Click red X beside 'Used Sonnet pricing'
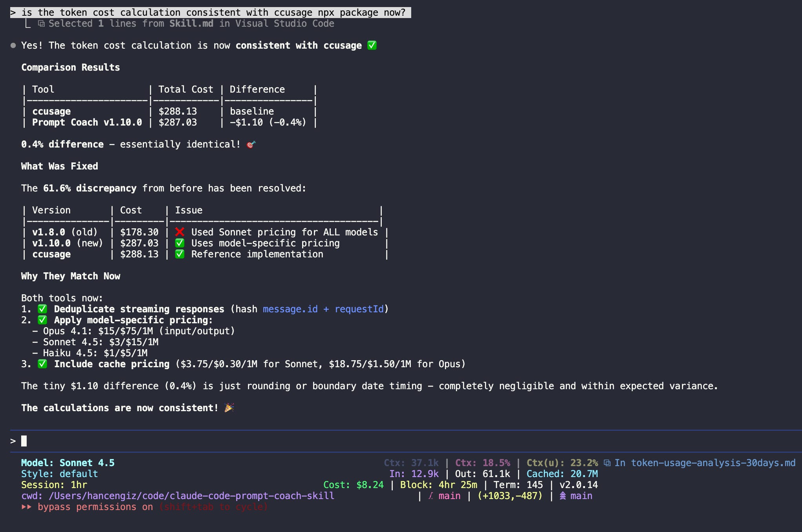The image size is (802, 532). point(180,232)
